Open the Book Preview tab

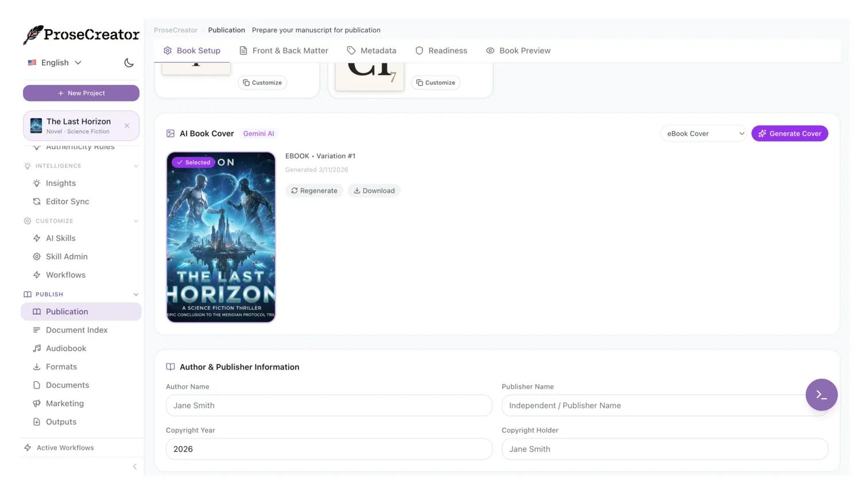click(518, 50)
